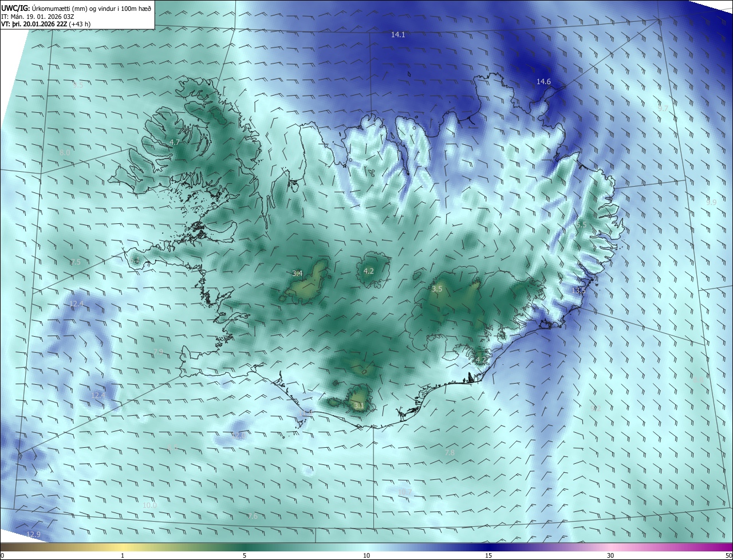This screenshot has width=733, height=560.
Task: Click the 13.5 value label
Action: tap(578, 291)
